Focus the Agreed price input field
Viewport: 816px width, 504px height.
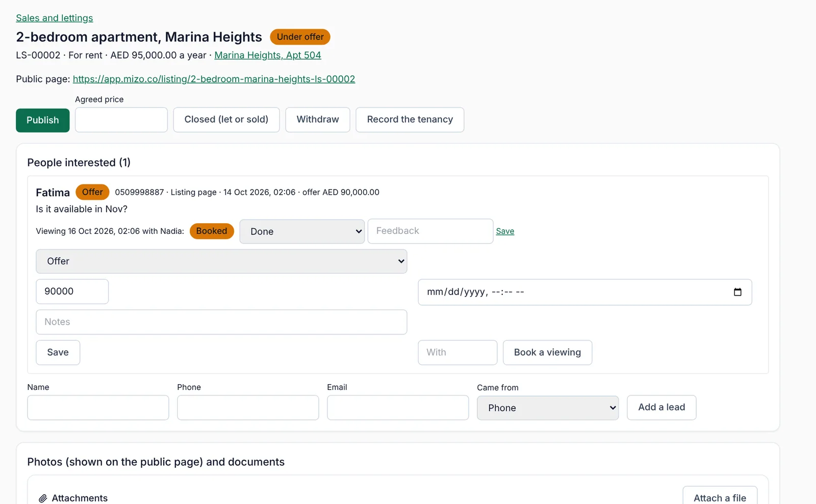(121, 120)
